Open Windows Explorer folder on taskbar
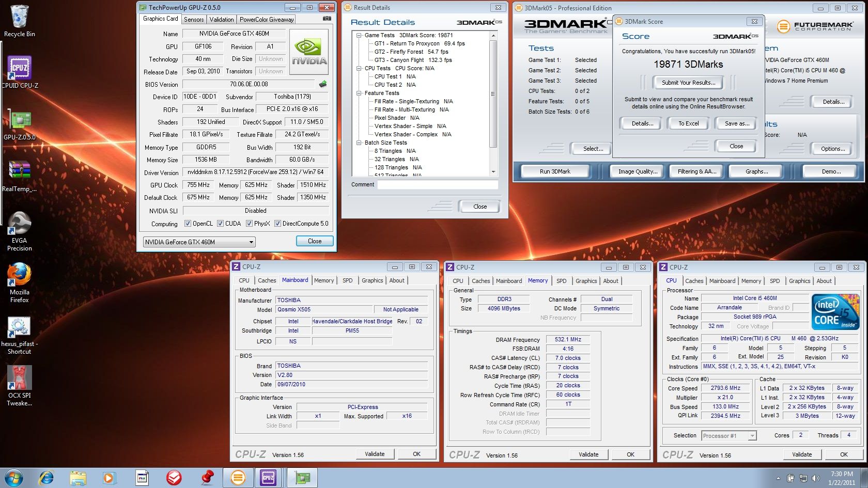 [x=78, y=478]
